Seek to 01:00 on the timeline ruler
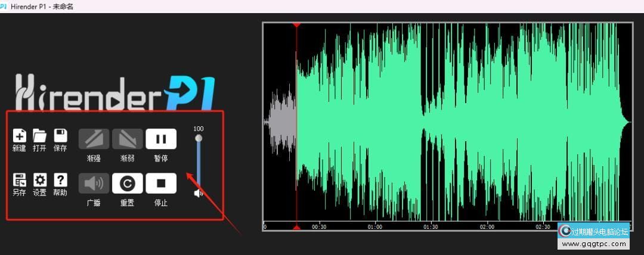This screenshot has height=255, width=644. (x=374, y=226)
